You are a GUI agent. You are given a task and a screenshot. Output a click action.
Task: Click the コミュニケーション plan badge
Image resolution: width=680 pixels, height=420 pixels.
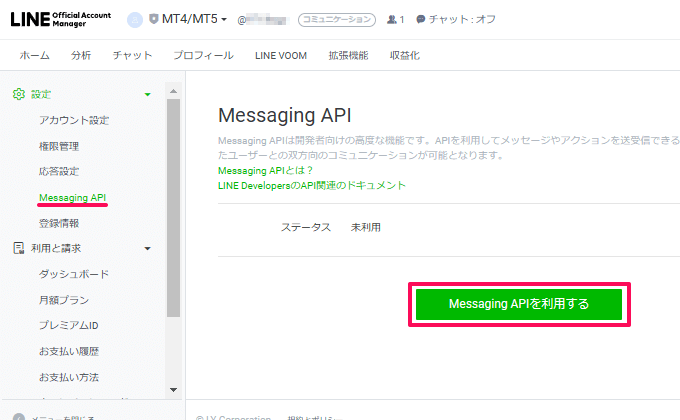[337, 20]
